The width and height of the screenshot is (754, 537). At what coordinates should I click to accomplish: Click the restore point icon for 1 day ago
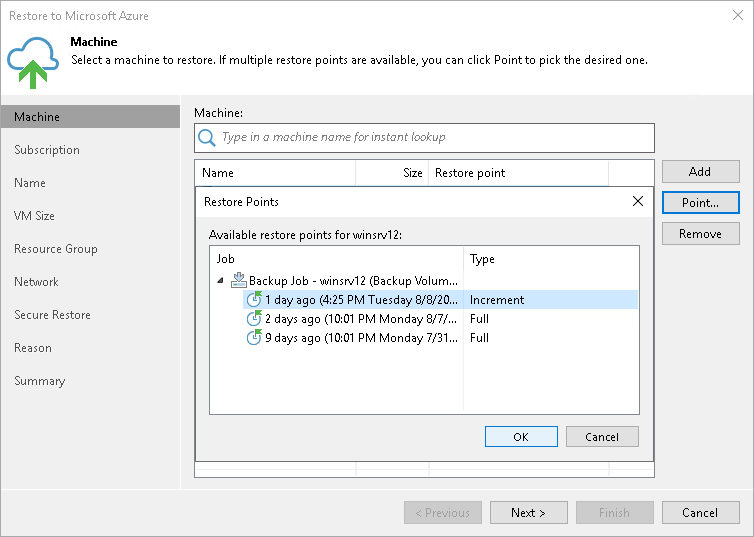(x=254, y=300)
